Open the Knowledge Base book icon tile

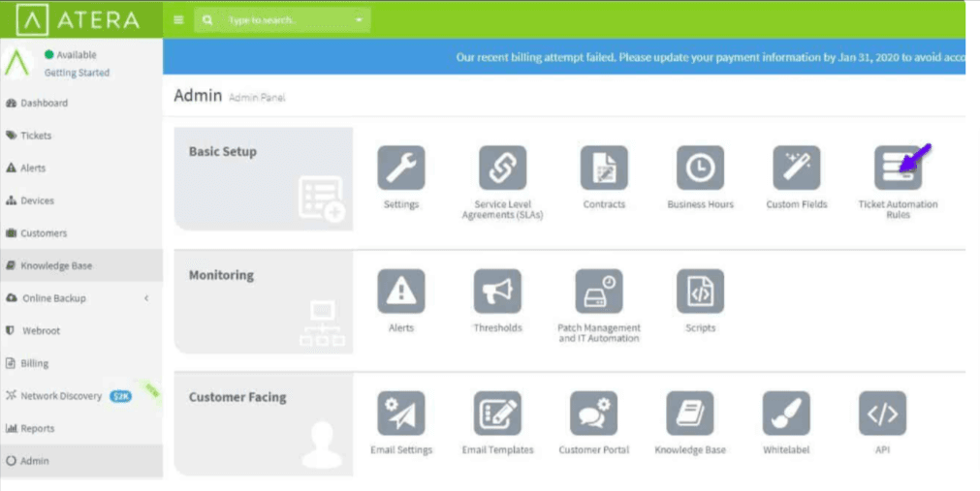(x=690, y=414)
